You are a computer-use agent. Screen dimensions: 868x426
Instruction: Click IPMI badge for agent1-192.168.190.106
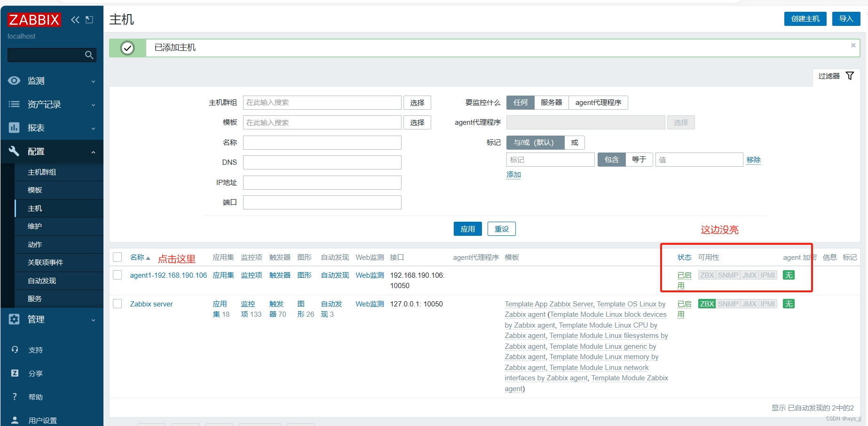tap(768, 275)
